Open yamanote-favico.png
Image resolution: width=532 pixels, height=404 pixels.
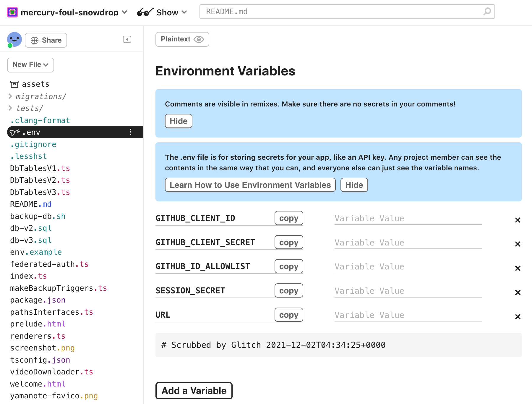click(x=54, y=396)
